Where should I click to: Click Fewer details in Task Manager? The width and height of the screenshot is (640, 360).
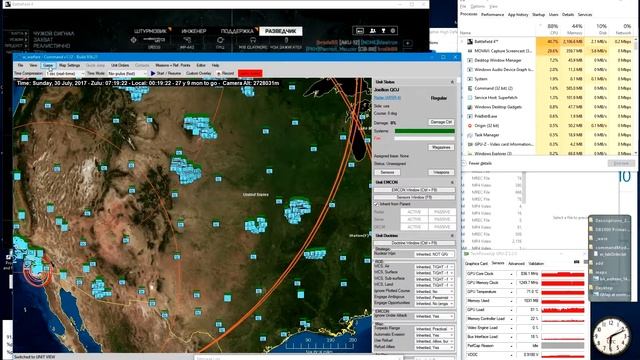tap(480, 163)
